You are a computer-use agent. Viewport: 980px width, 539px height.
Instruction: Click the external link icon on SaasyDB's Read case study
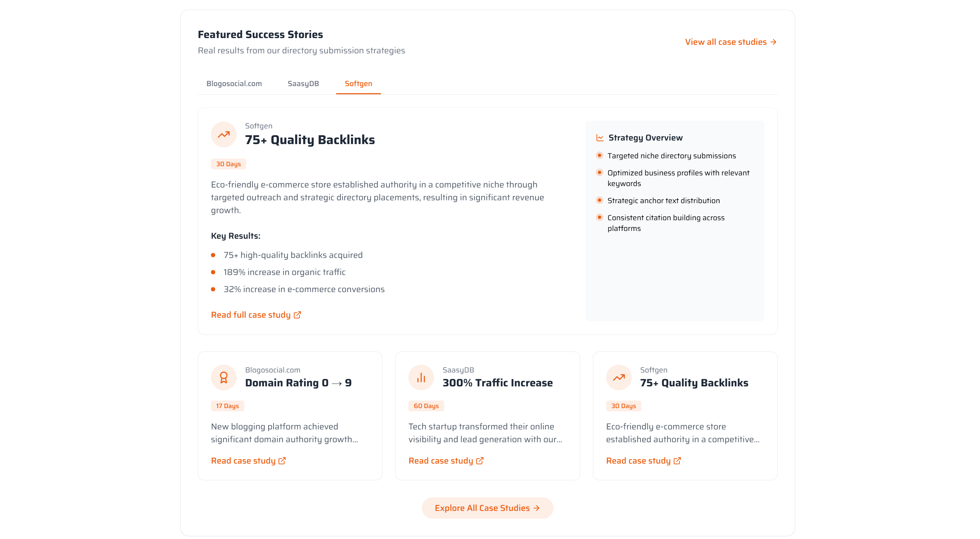point(480,461)
